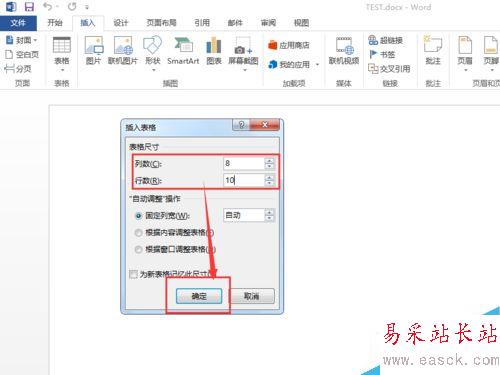Click the Undo arrow icon
500x375 pixels.
click(x=48, y=6)
